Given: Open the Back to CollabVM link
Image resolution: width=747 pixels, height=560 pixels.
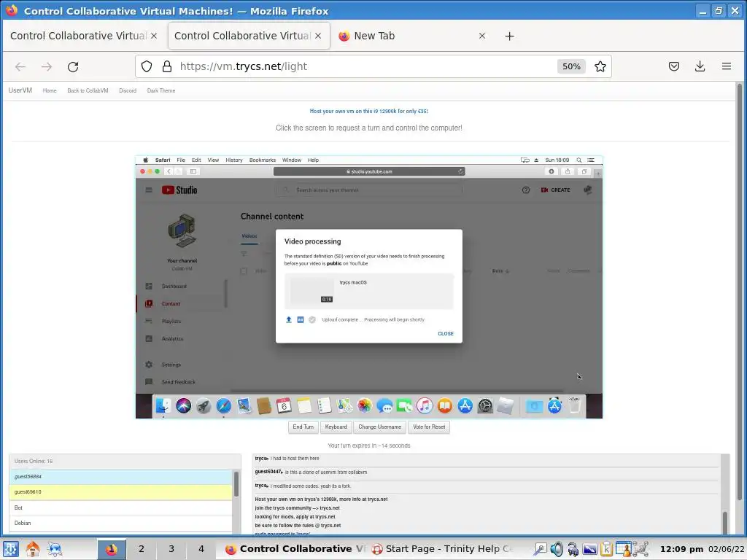Looking at the screenshot, I should [x=88, y=90].
